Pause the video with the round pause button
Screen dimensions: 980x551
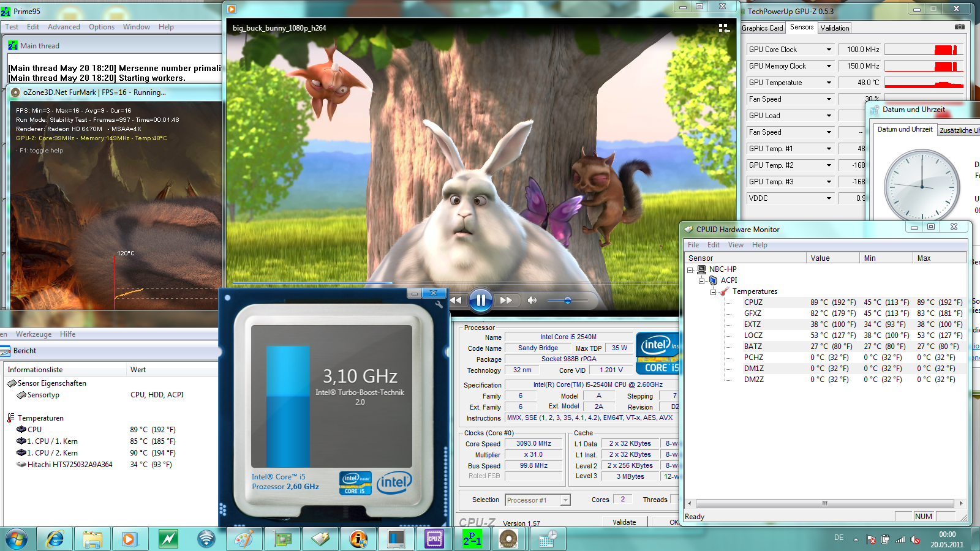[x=481, y=300]
